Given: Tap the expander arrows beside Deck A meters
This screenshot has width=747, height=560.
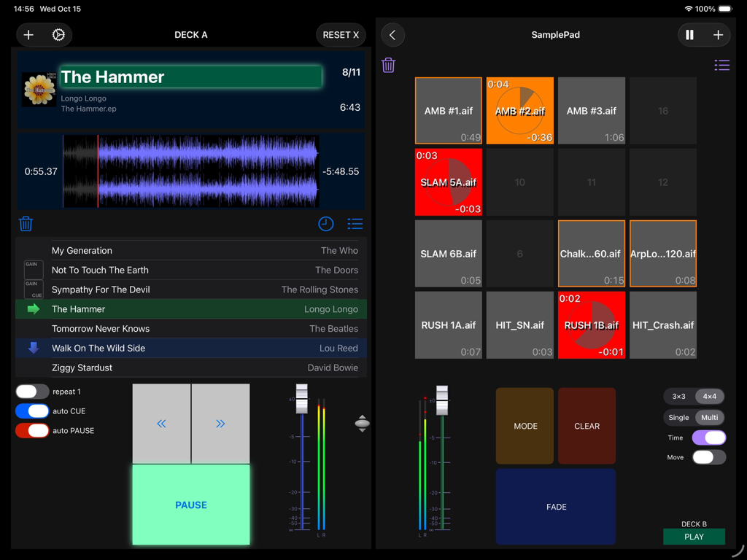Looking at the screenshot, I should [x=363, y=423].
